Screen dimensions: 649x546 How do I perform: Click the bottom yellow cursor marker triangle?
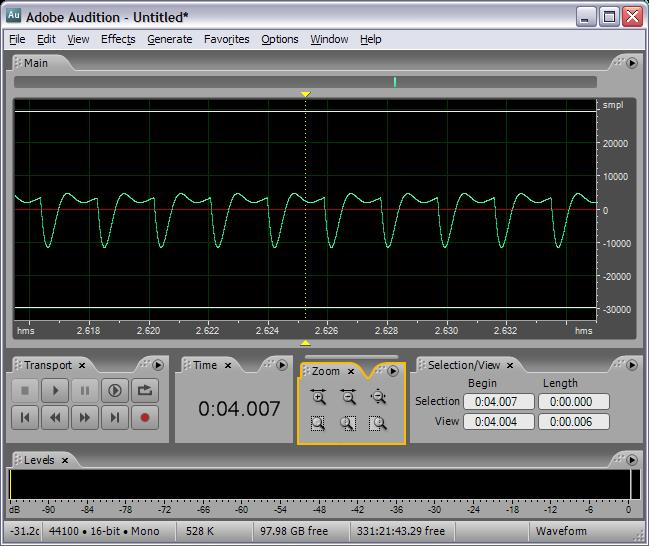(305, 343)
